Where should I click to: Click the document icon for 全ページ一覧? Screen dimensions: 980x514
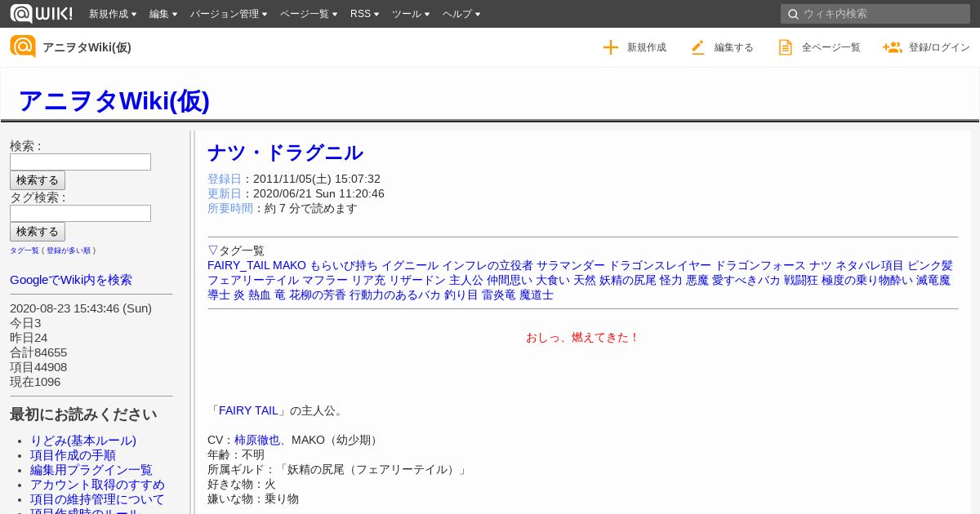(785, 47)
